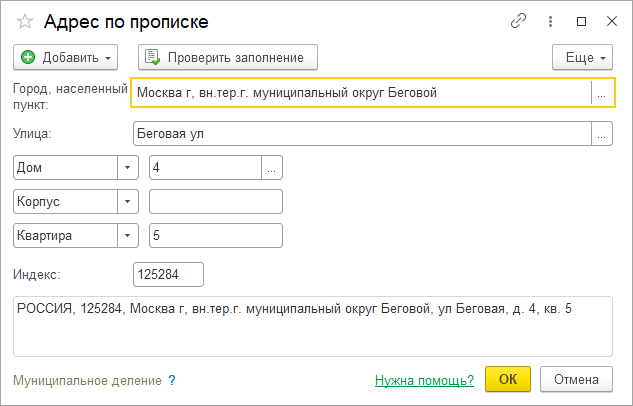
Task: Click the Municipal division help question mark
Action: tap(172, 380)
